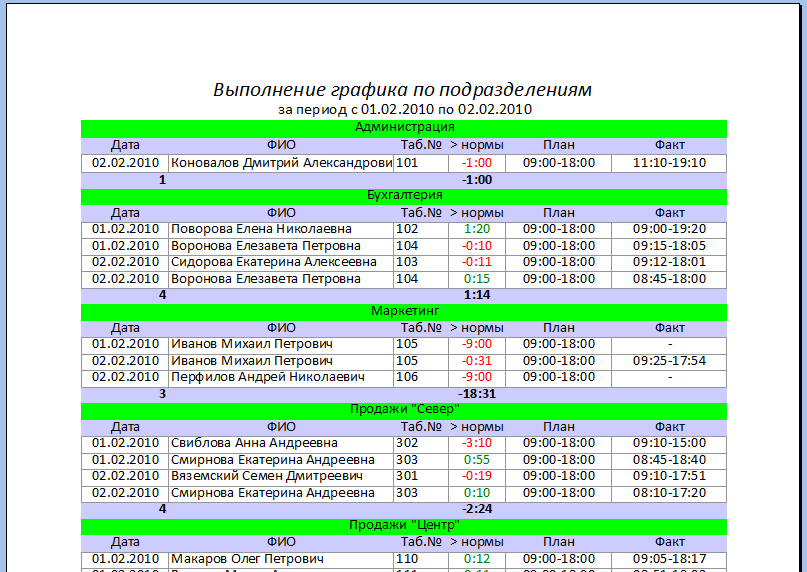
Task: Click the tab number '106' cell
Action: (421, 378)
